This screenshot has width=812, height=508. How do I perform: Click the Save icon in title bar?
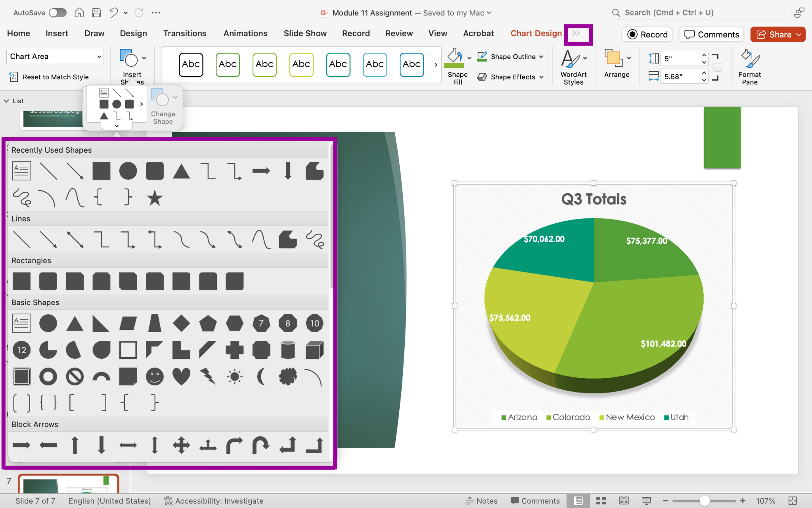[x=96, y=13]
